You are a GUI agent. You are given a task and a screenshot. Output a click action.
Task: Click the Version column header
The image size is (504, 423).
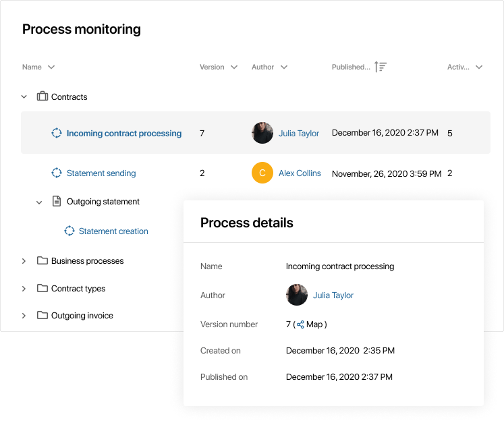pos(212,67)
